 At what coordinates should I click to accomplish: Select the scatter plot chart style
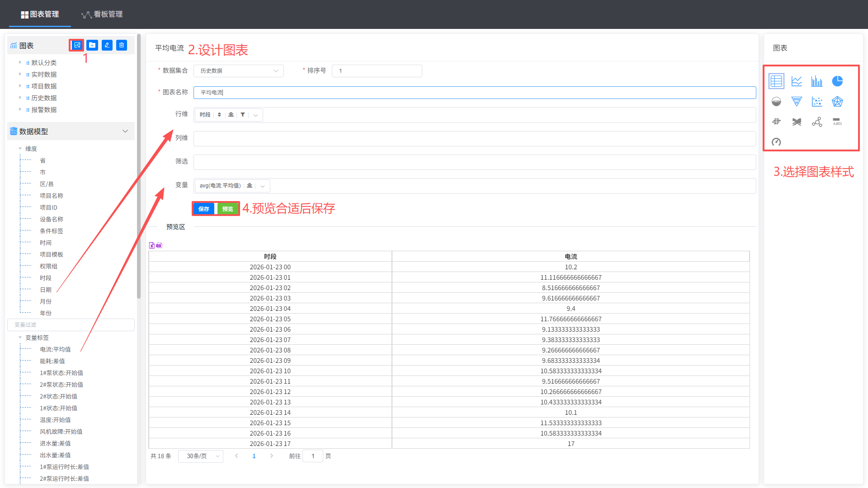817,102
